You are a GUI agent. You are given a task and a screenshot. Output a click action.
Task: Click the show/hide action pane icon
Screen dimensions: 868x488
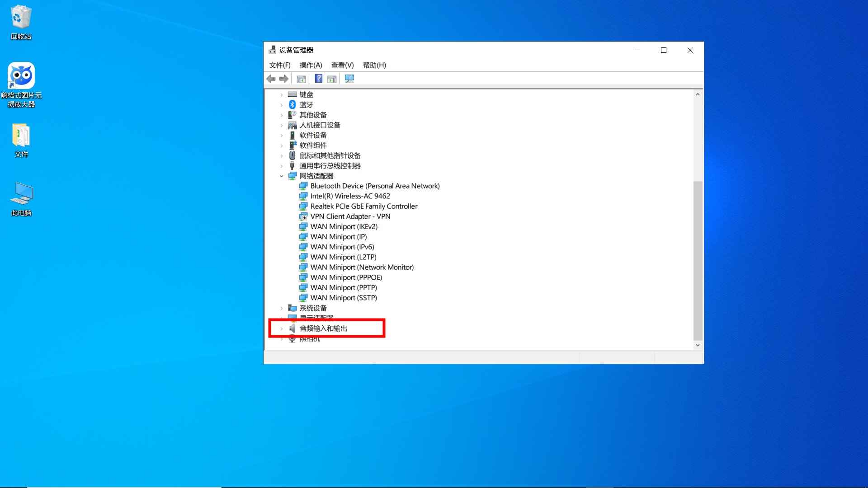332,79
